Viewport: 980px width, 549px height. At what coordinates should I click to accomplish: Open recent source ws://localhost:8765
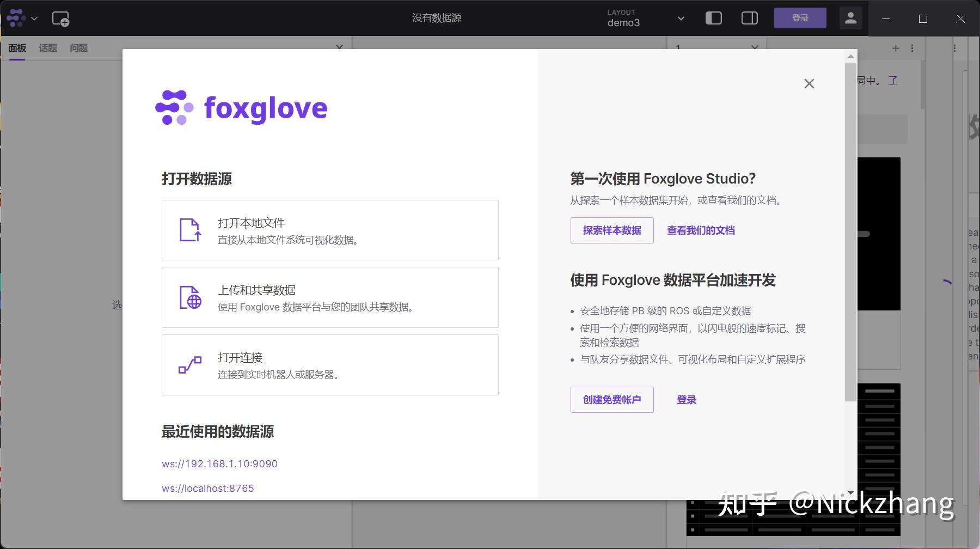coord(207,487)
